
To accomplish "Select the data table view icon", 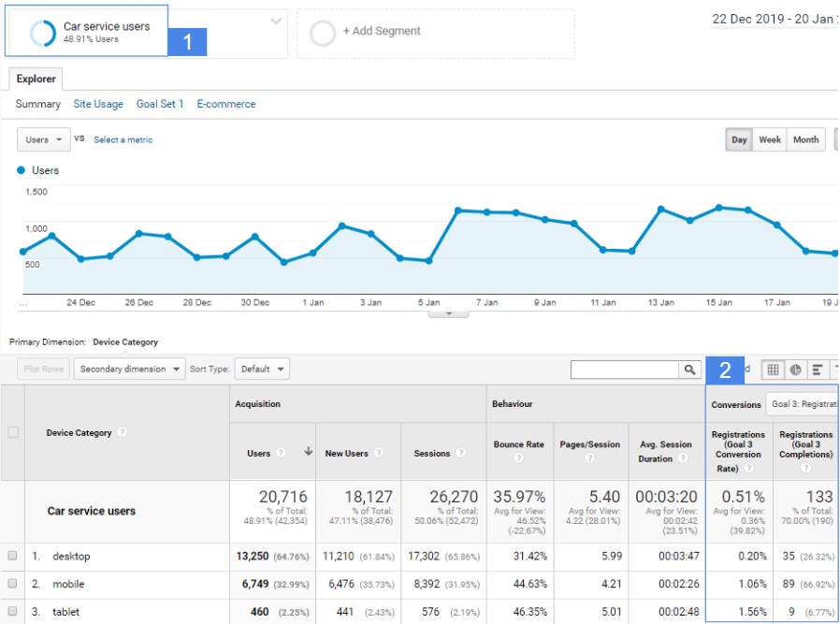I will pos(773,370).
